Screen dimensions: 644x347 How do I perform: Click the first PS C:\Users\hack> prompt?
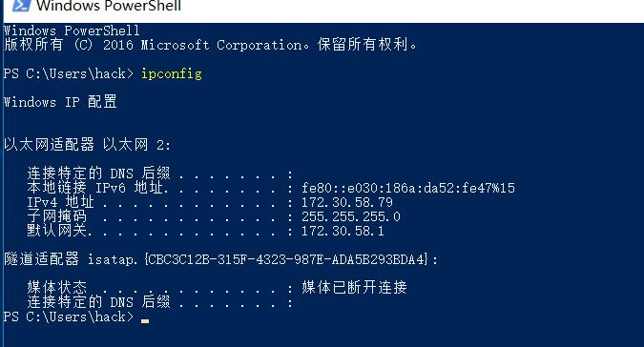(69, 73)
